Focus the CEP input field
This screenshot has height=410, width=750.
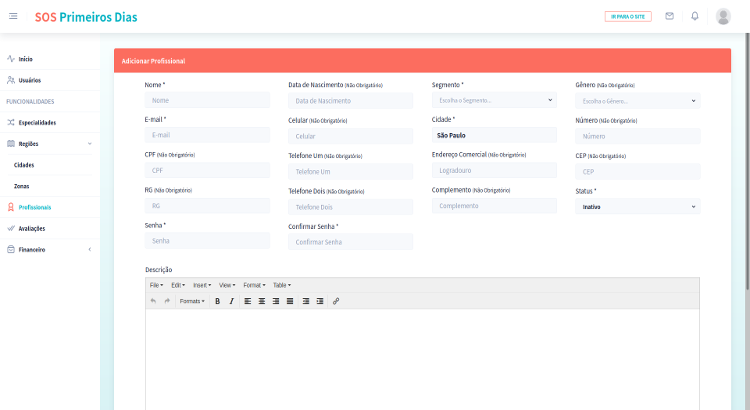[x=638, y=171]
